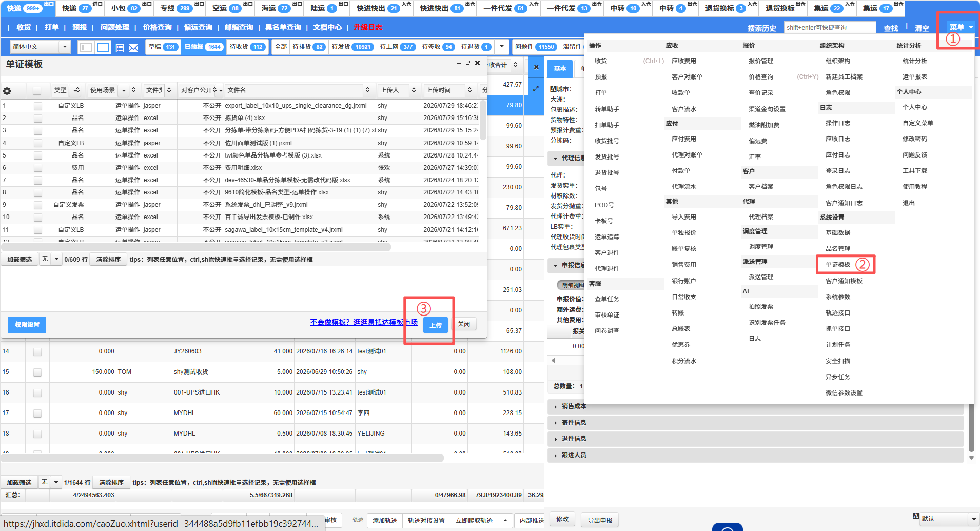Tick checkbox for 佐川面单测试版 row

[x=37, y=143]
